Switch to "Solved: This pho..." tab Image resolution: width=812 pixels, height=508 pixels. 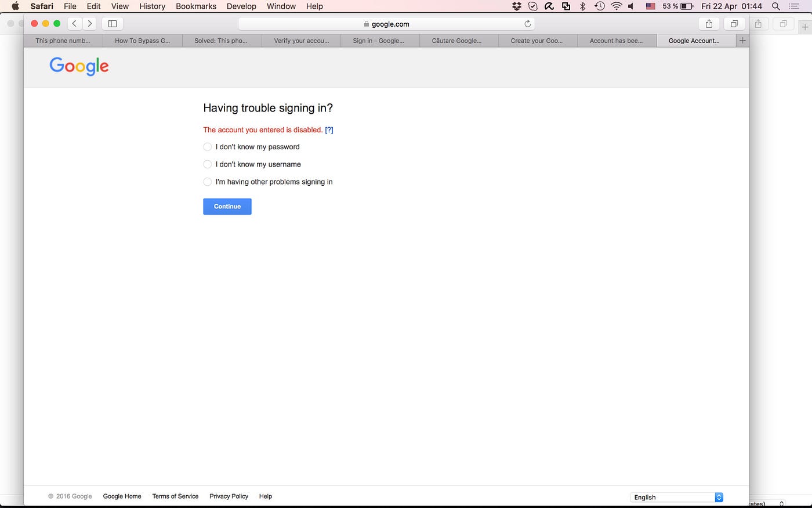coord(222,41)
